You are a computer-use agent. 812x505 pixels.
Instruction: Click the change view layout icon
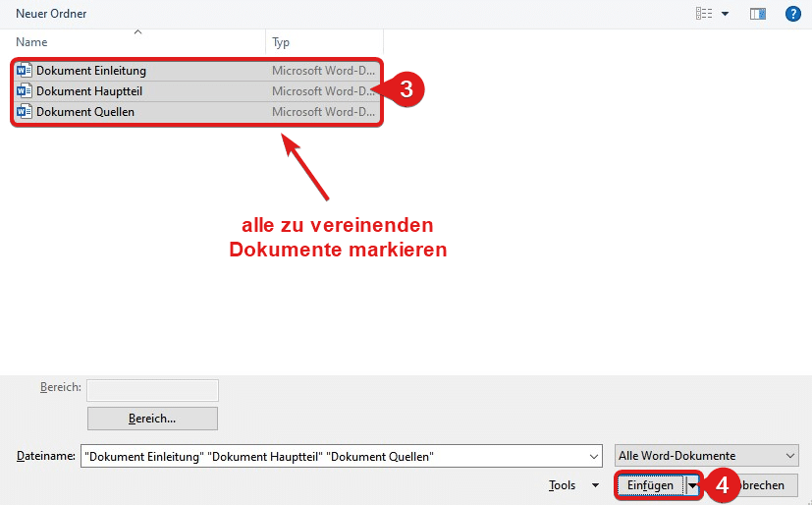coord(704,14)
